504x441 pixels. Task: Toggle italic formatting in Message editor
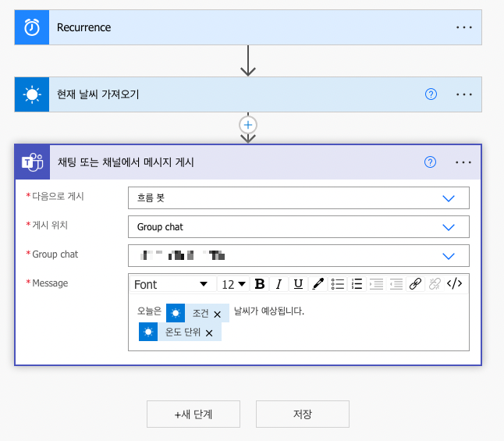(x=279, y=284)
